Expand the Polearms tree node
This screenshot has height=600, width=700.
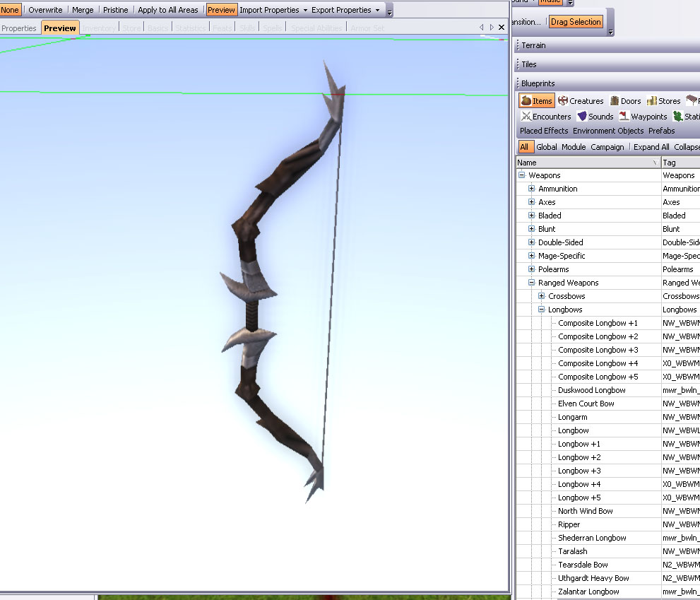click(x=531, y=269)
